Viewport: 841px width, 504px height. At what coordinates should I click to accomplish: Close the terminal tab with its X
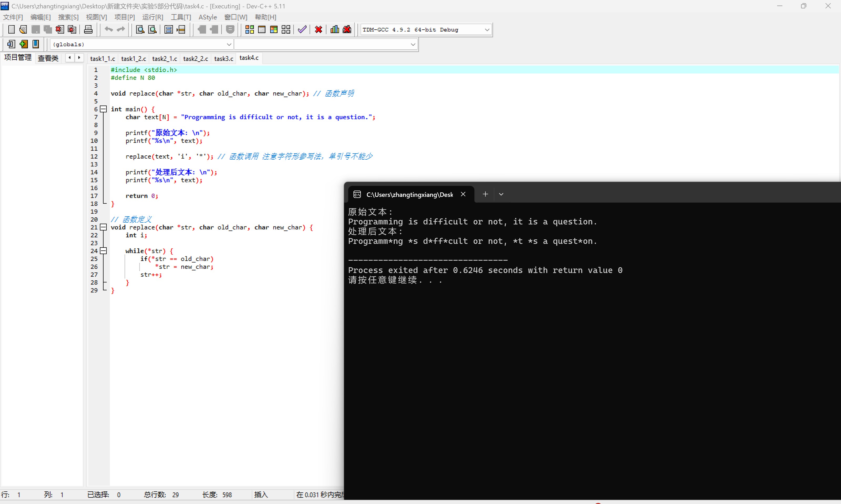(463, 194)
